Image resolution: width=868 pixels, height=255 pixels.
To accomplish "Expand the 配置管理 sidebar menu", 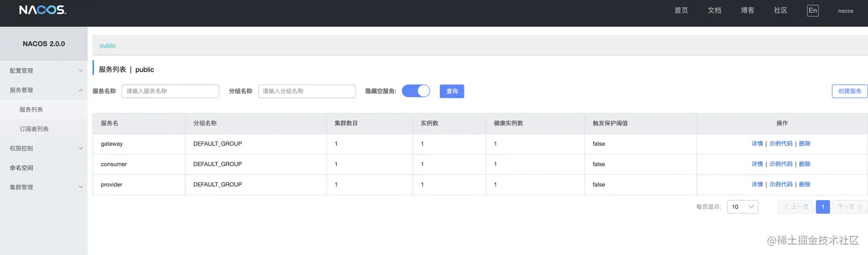I will [44, 70].
